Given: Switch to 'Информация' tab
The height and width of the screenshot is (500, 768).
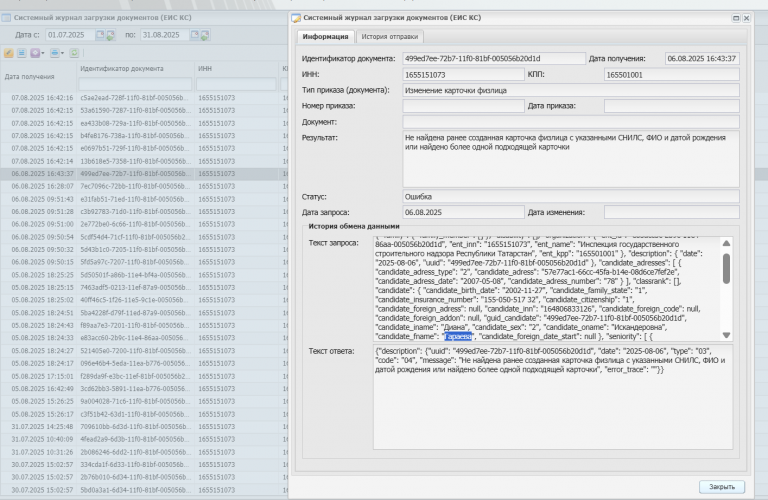Looking at the screenshot, I should (325, 37).
